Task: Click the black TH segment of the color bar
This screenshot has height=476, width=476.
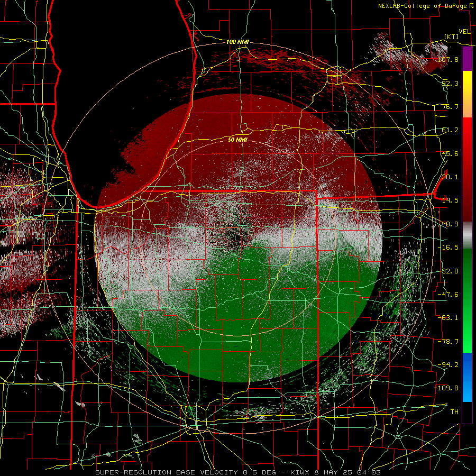Action: tap(467, 412)
